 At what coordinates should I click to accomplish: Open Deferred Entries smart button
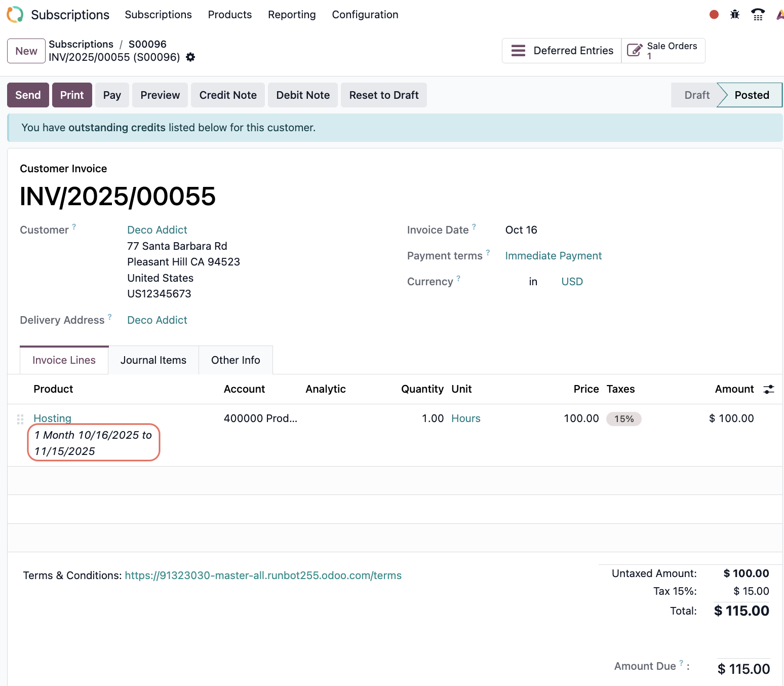point(562,51)
